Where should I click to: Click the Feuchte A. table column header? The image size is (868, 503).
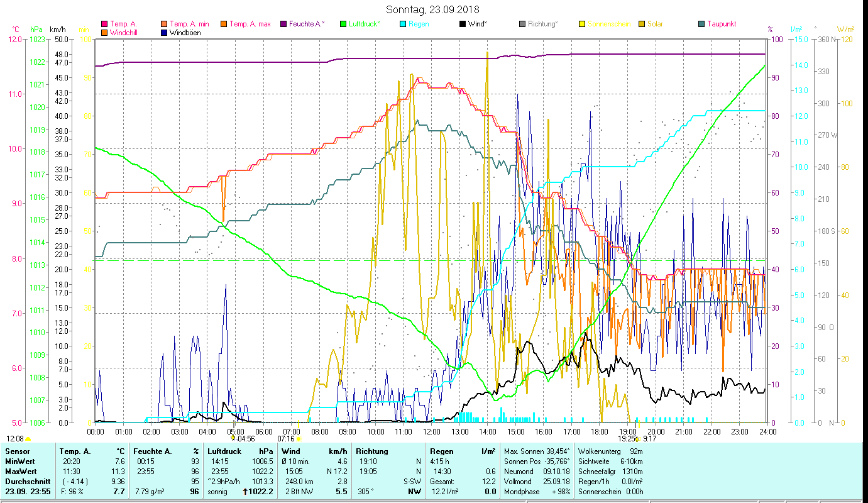tap(151, 451)
